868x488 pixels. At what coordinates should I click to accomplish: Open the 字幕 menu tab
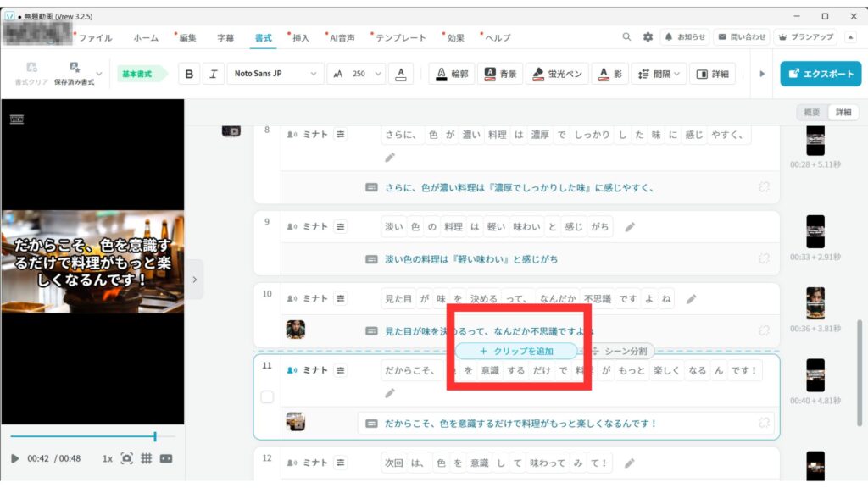[225, 38]
